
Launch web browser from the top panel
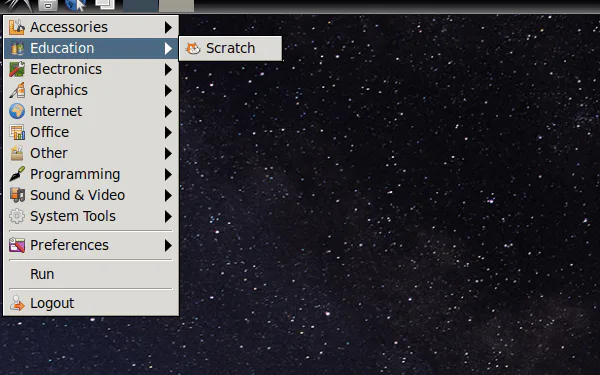75,5
